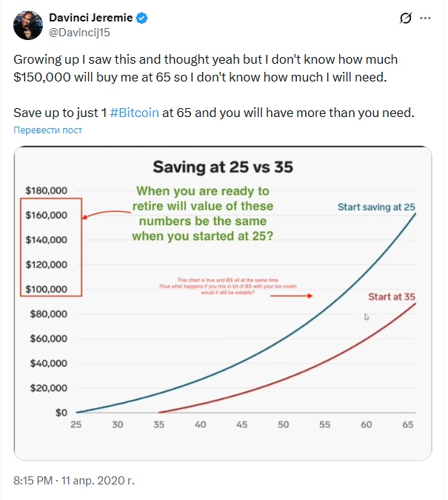This screenshot has width=448, height=500.
Task: Click the 65 label on the x-axis
Action: coord(408,424)
